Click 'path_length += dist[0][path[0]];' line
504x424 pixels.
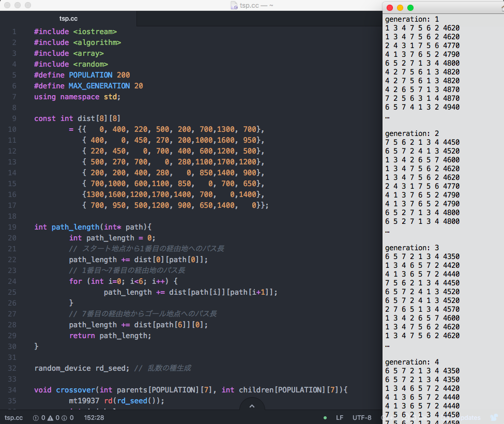click(x=138, y=260)
